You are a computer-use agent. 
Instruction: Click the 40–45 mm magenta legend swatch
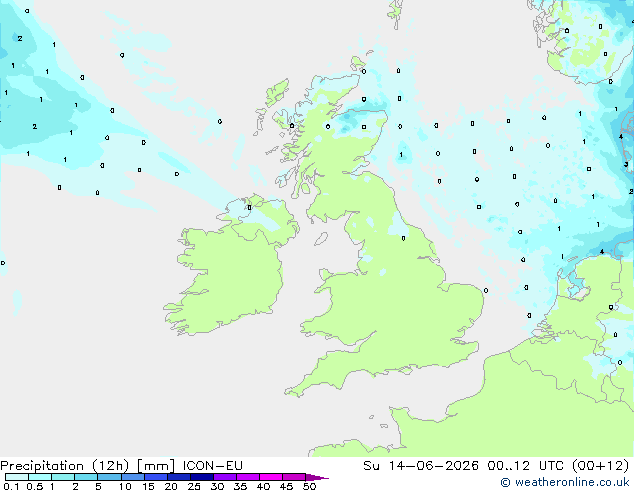pos(271,477)
